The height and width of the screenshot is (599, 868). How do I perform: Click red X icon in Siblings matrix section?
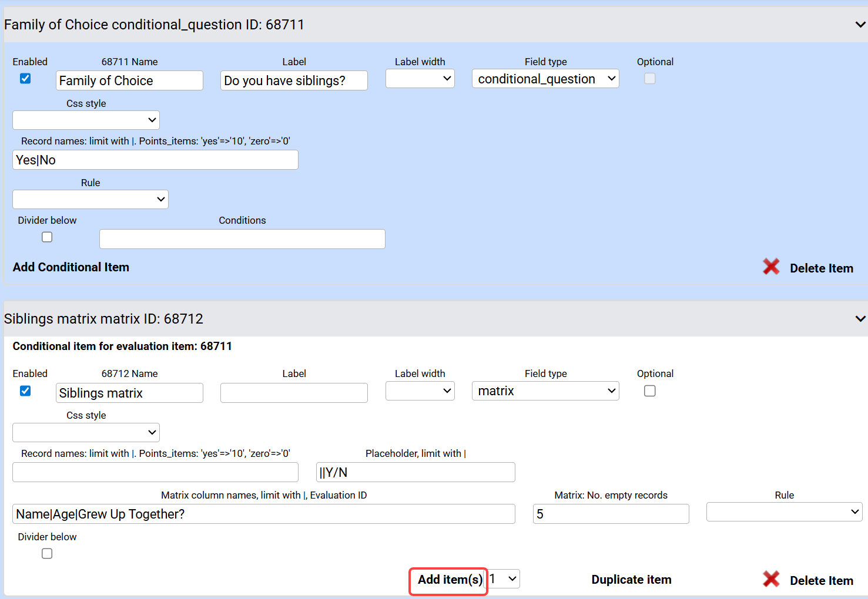tap(771, 580)
